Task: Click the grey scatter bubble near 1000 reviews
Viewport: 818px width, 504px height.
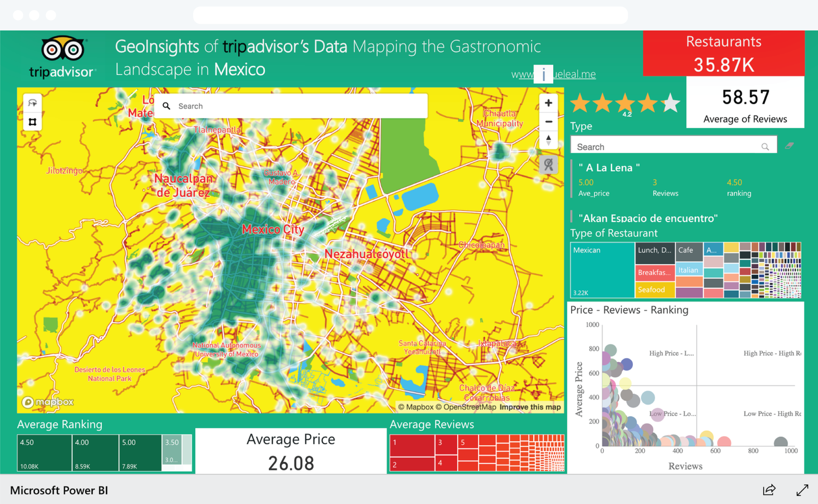Action: tap(780, 443)
